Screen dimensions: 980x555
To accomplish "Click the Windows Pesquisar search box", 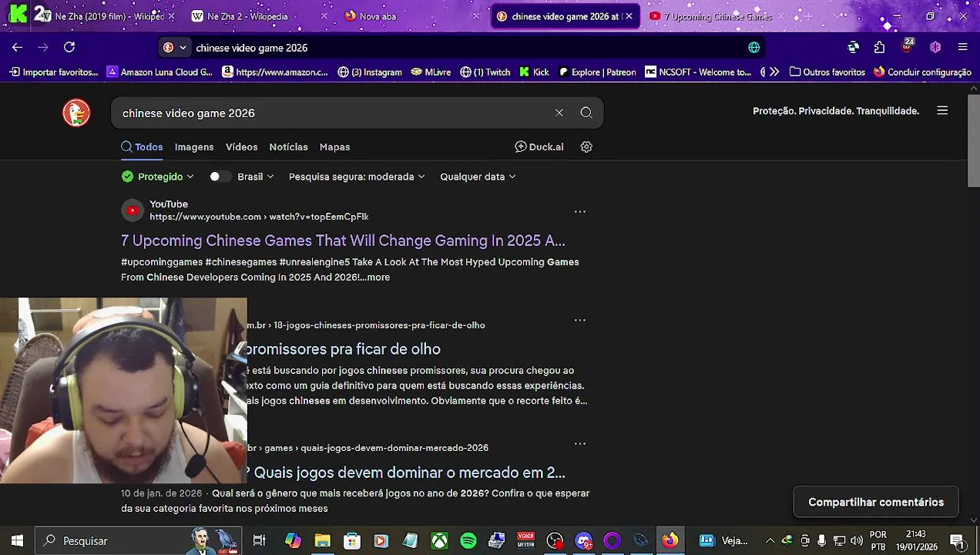I will [x=139, y=540].
